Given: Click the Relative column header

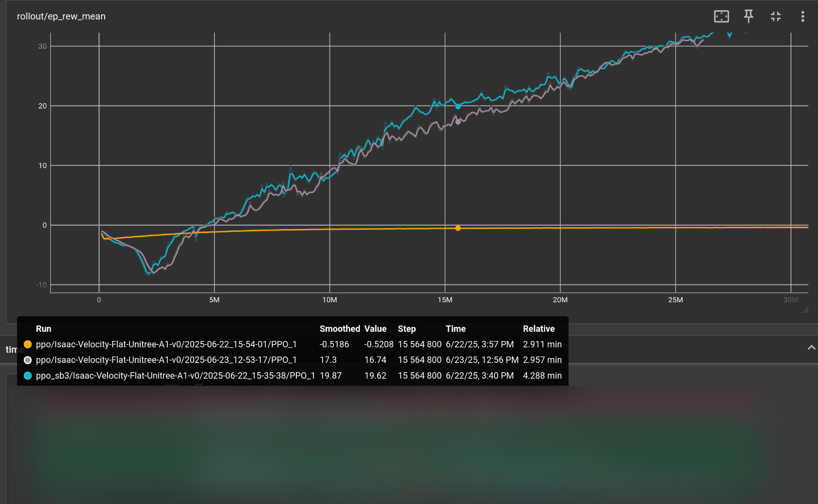Looking at the screenshot, I should pyautogui.click(x=539, y=329).
